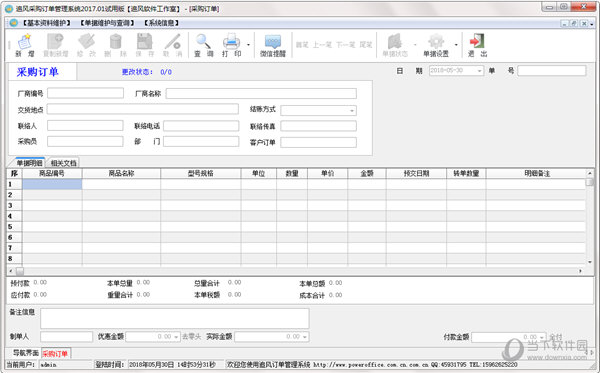
Task: Expand the 单据状态 dropdown arrow
Action: pos(415,45)
